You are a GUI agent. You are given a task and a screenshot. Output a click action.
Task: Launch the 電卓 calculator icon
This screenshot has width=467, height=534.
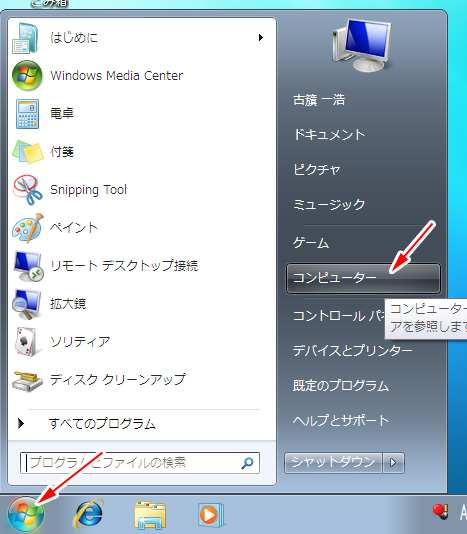tap(27, 114)
